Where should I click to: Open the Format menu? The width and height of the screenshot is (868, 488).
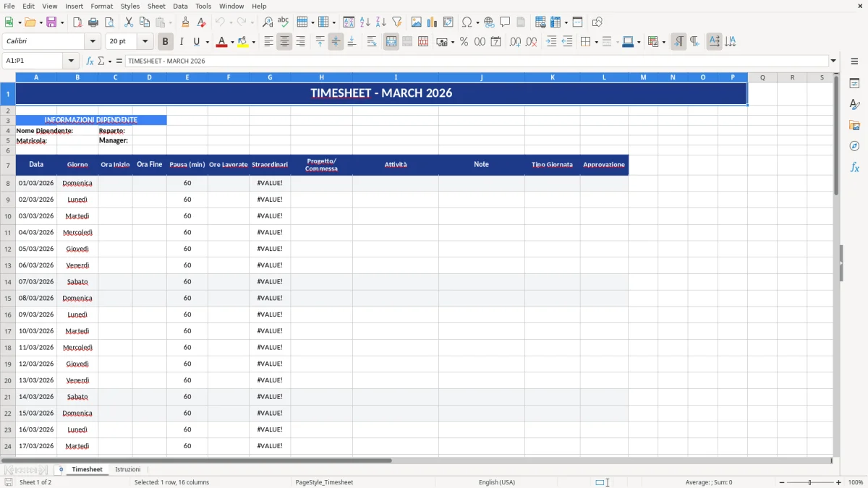coord(101,6)
